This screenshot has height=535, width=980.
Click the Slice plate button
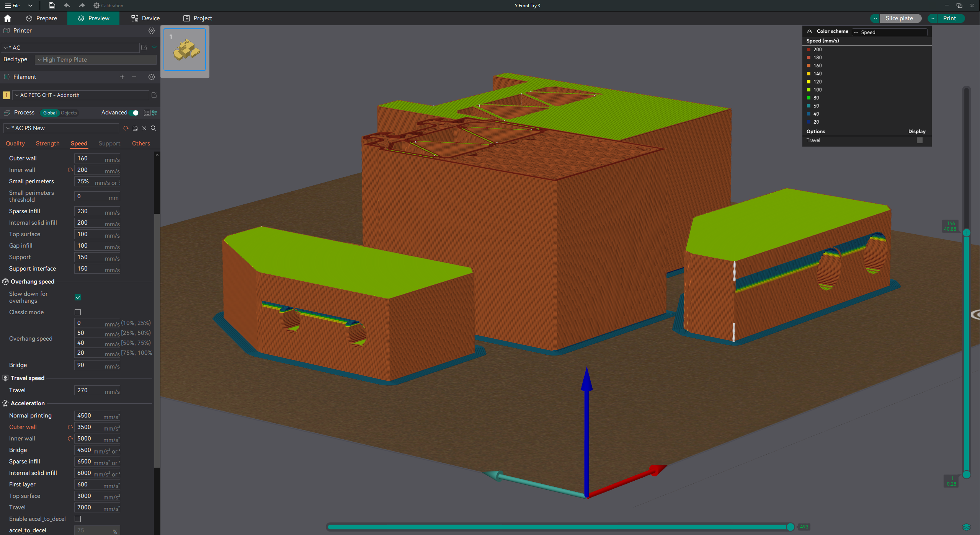(900, 18)
